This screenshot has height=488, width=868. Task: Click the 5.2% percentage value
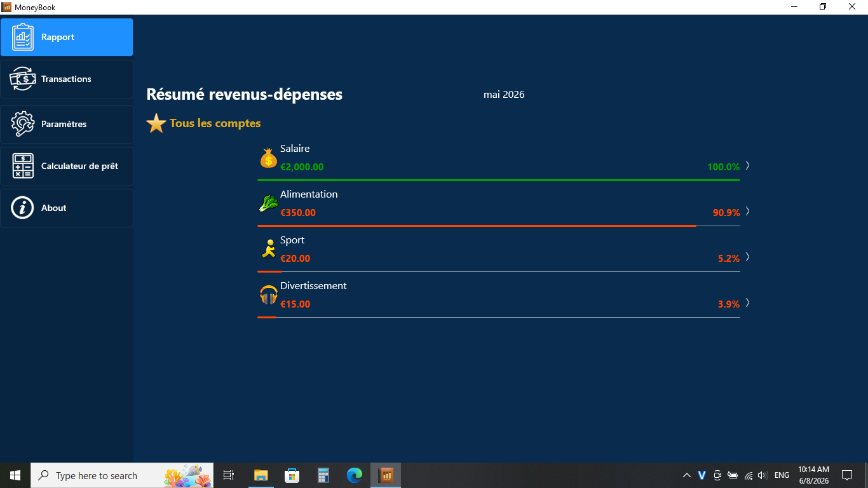pyautogui.click(x=729, y=259)
